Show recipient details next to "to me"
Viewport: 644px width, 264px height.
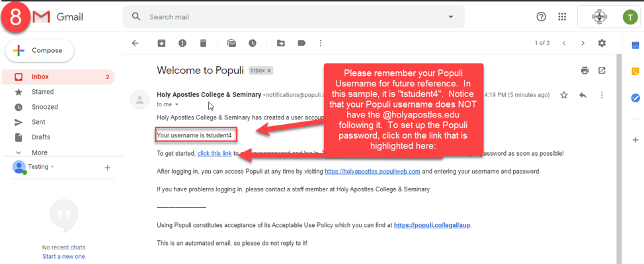click(x=177, y=104)
